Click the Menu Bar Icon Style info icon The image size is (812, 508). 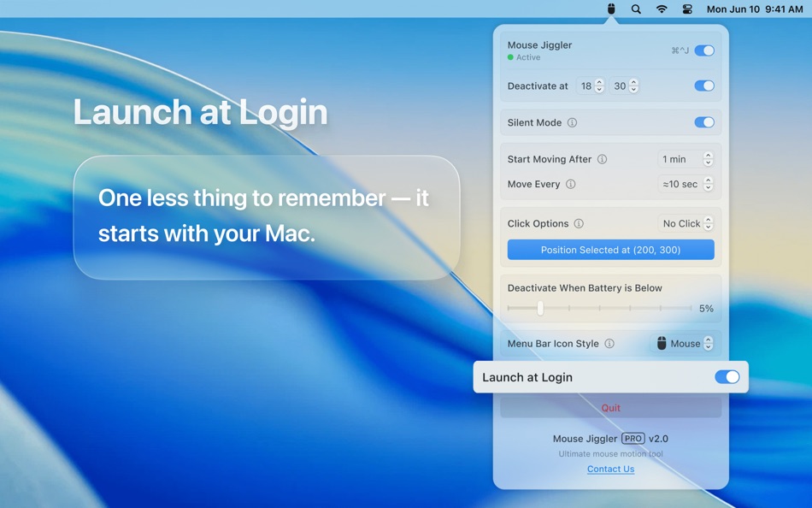click(x=609, y=344)
